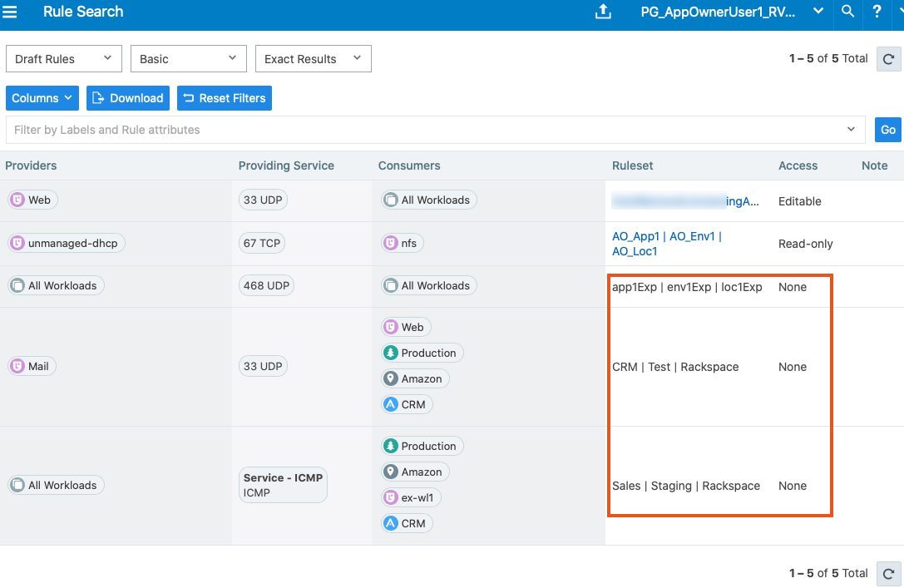
Task: Click the Web role label pill in Providers
Action: tap(32, 200)
